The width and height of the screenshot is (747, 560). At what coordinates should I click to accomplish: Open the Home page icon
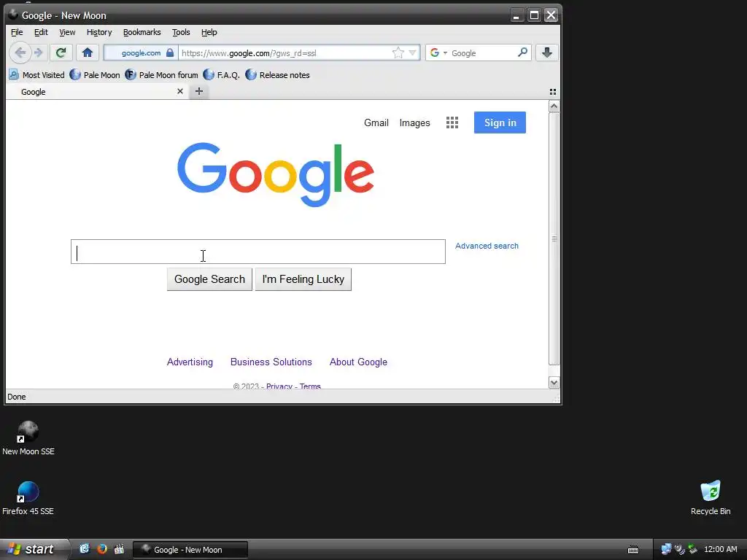pyautogui.click(x=88, y=52)
